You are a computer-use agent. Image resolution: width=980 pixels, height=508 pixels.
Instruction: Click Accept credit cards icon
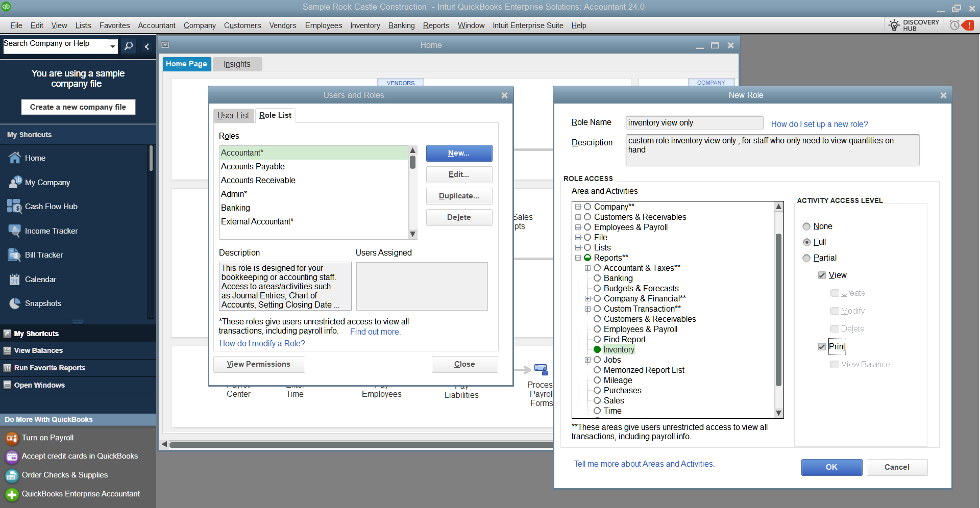(x=12, y=456)
